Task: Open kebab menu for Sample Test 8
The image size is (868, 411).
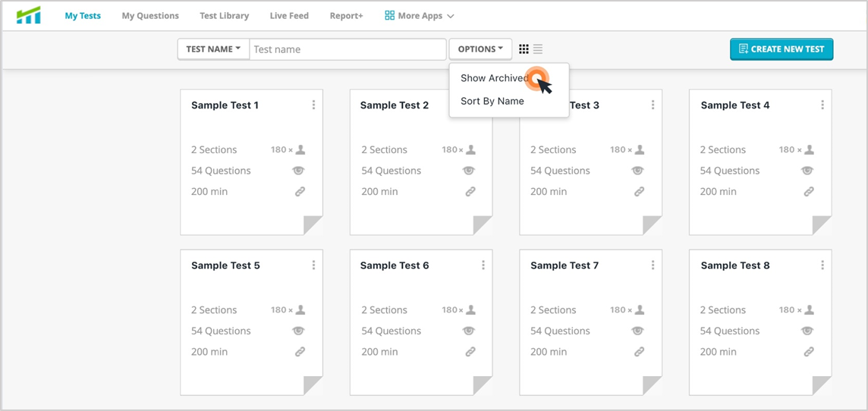Action: click(822, 265)
